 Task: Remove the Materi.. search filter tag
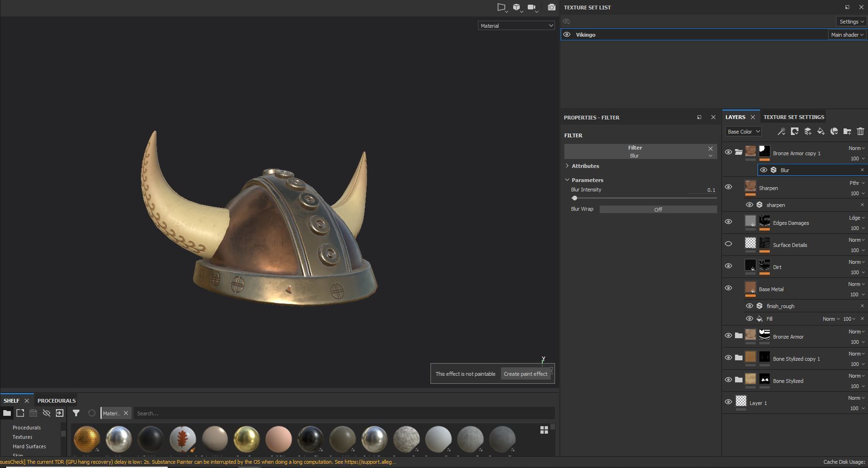coord(126,413)
